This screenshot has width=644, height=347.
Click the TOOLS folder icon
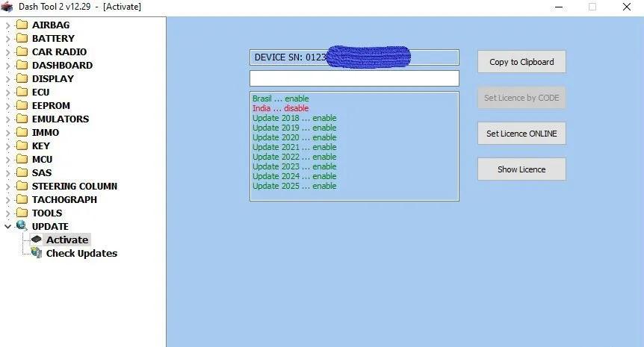(x=22, y=213)
